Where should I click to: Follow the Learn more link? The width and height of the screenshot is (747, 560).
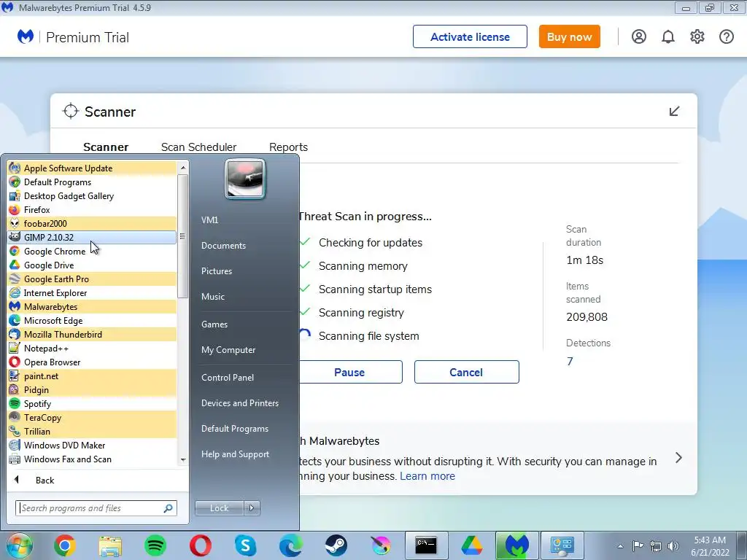[x=427, y=475]
